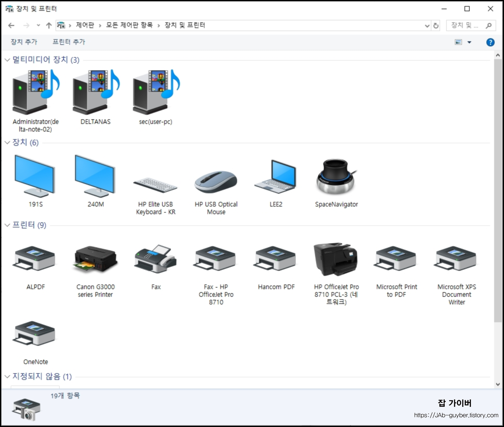Select the Fax machine icon
The image size is (504, 427).
[155, 259]
